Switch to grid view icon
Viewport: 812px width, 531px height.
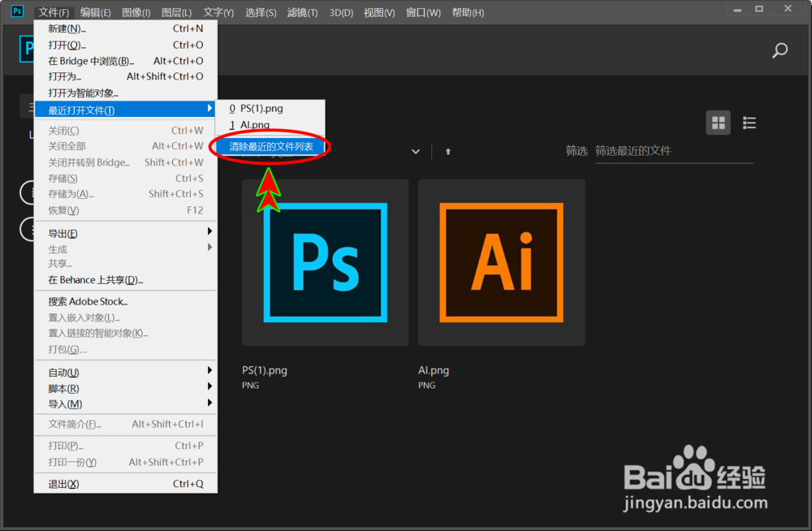coord(719,123)
